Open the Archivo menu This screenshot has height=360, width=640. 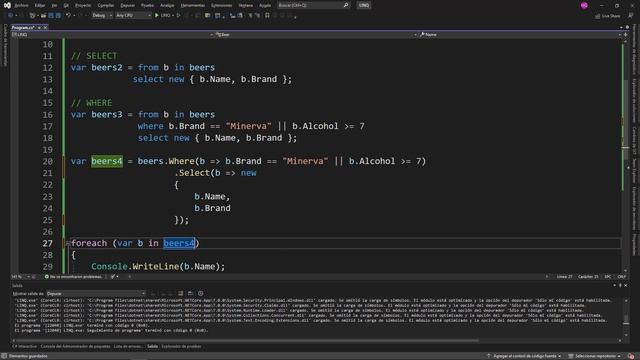[x=21, y=5]
